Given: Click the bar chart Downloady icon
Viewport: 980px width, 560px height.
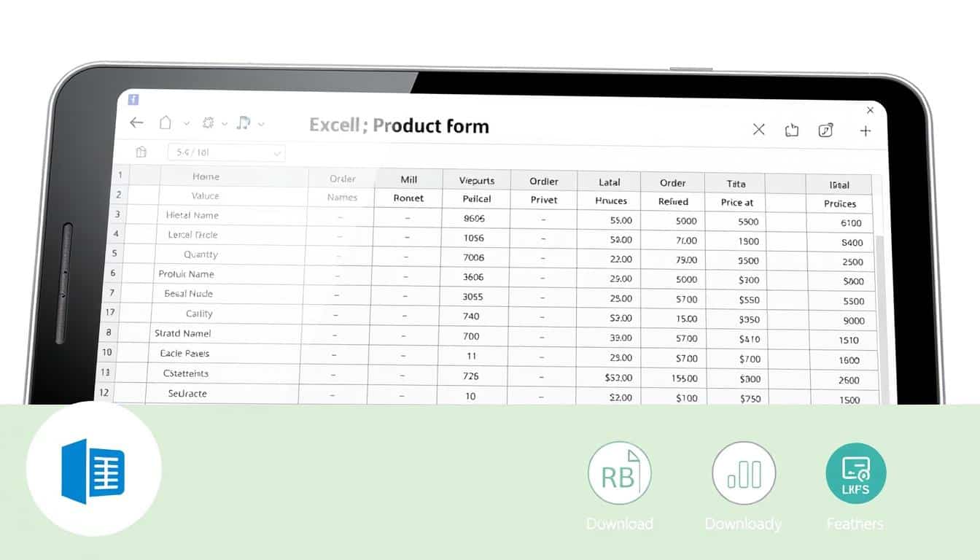Looking at the screenshot, I should click(744, 472).
